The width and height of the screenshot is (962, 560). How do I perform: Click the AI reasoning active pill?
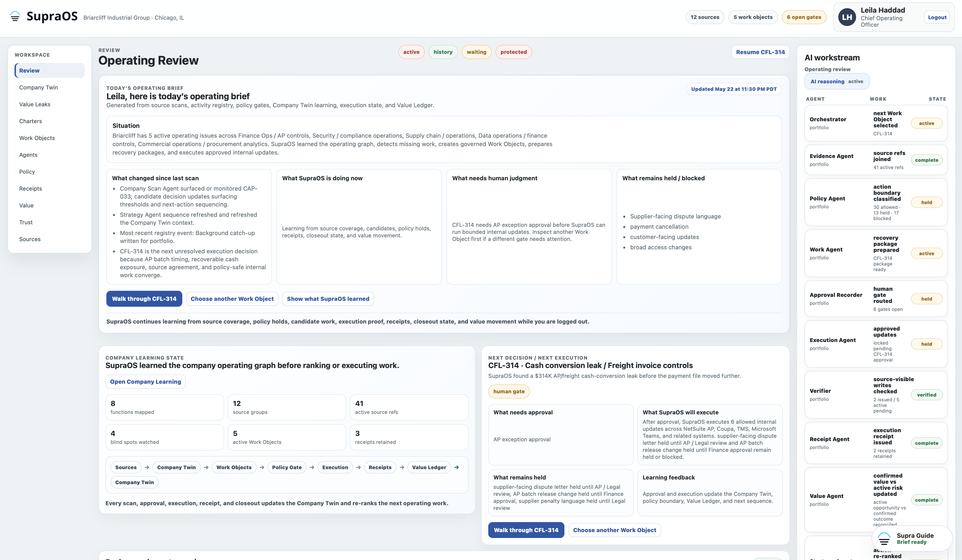tap(836, 81)
